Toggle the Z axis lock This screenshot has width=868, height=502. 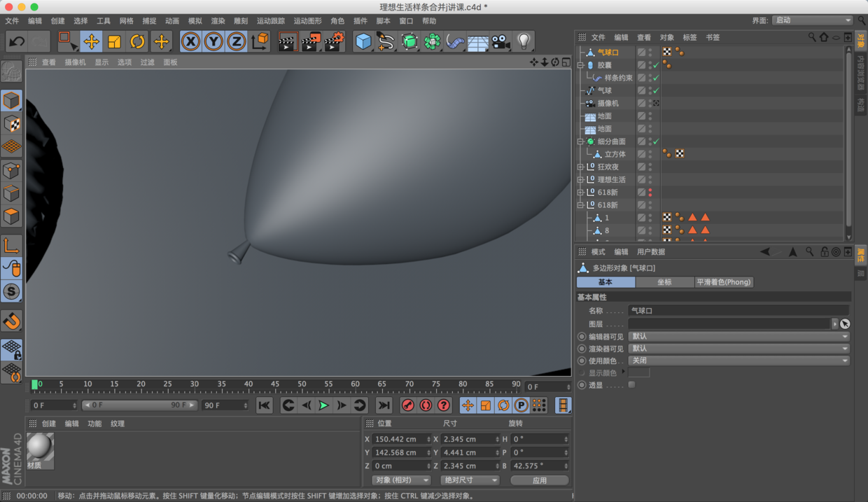237,41
